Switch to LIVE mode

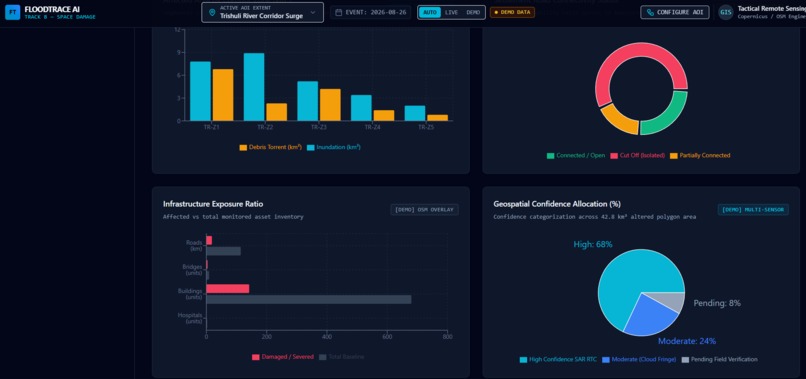(451, 12)
